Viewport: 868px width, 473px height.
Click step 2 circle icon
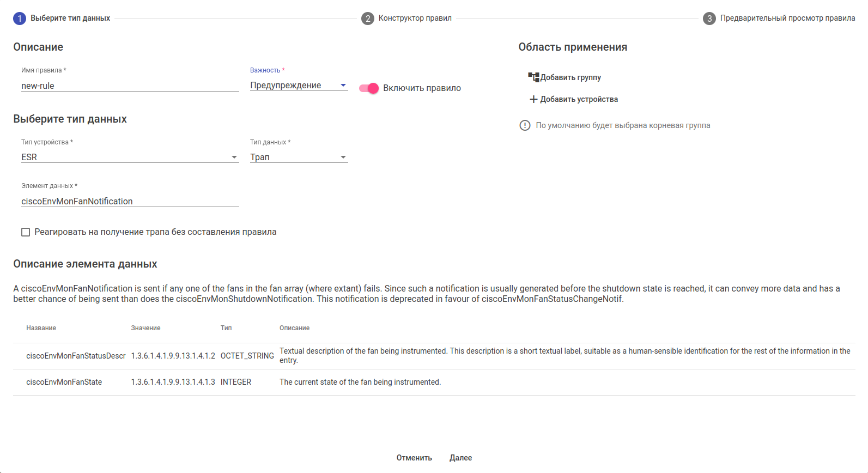[368, 19]
